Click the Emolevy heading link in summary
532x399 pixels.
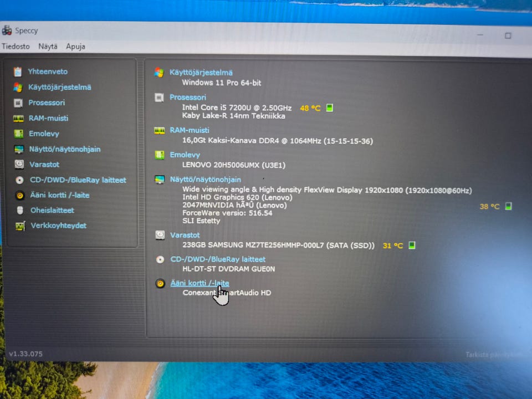(185, 155)
